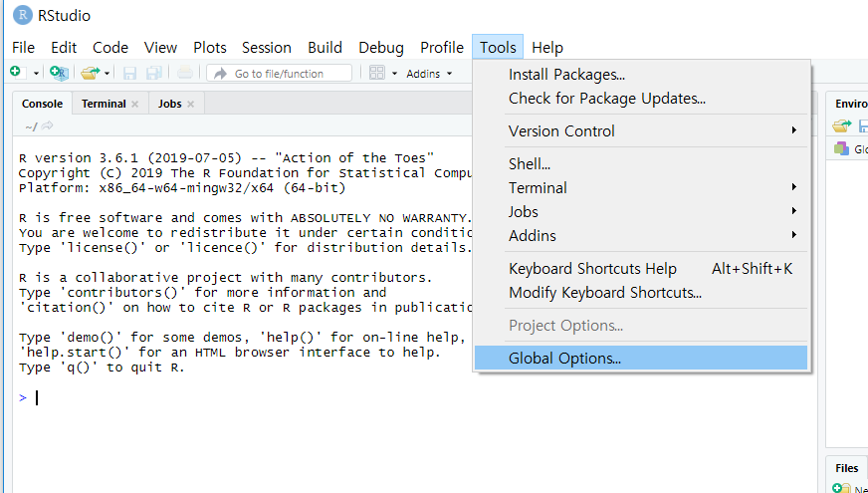Expand the Terminal submenu in Tools
The height and width of the screenshot is (493, 868).
641,188
